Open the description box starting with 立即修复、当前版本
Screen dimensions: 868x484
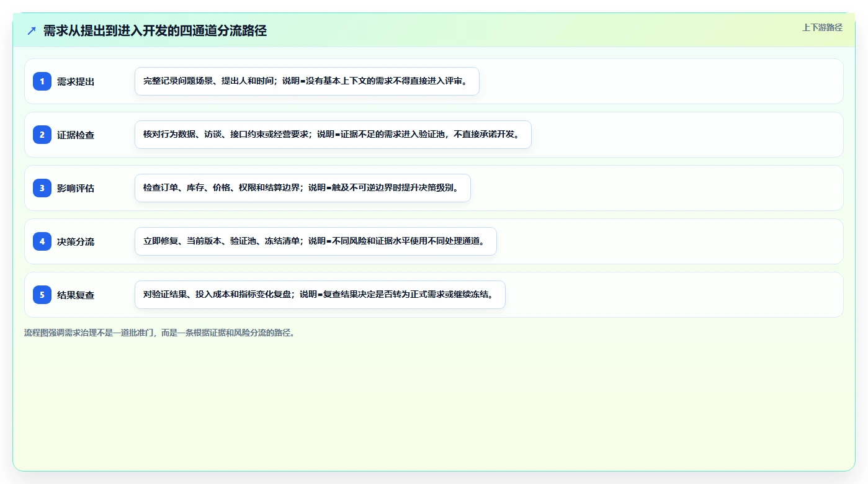(x=316, y=241)
